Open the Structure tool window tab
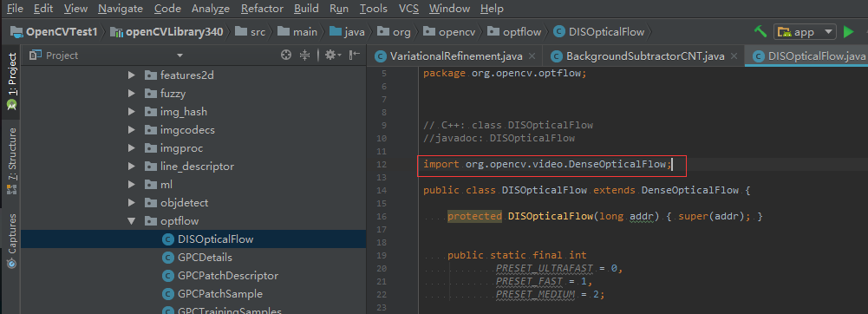 click(11, 161)
